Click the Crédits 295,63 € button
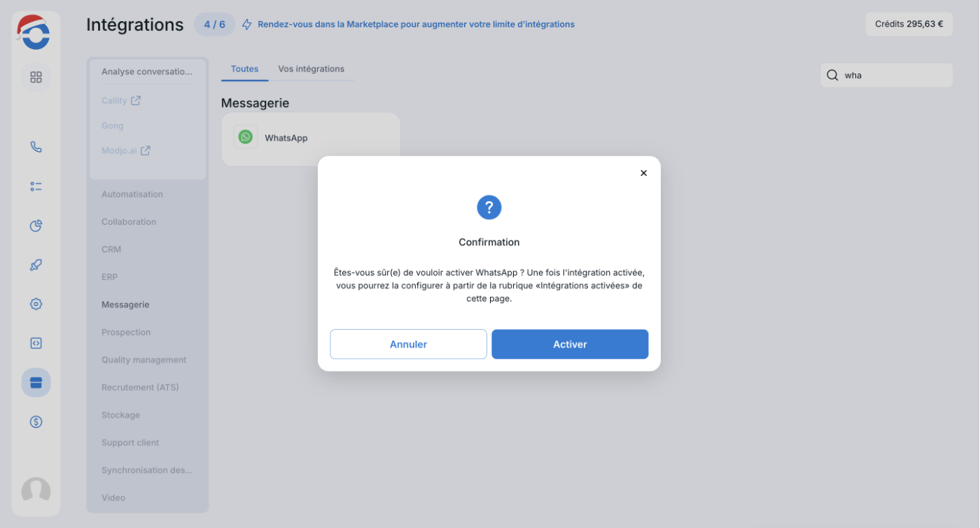The width and height of the screenshot is (980, 528). coord(909,24)
